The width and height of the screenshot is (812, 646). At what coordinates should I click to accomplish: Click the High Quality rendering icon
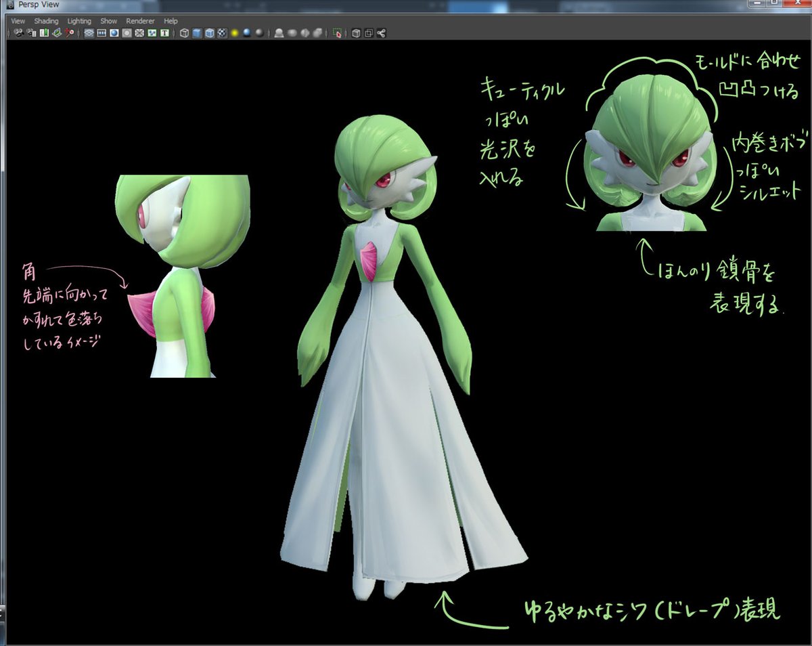259,33
